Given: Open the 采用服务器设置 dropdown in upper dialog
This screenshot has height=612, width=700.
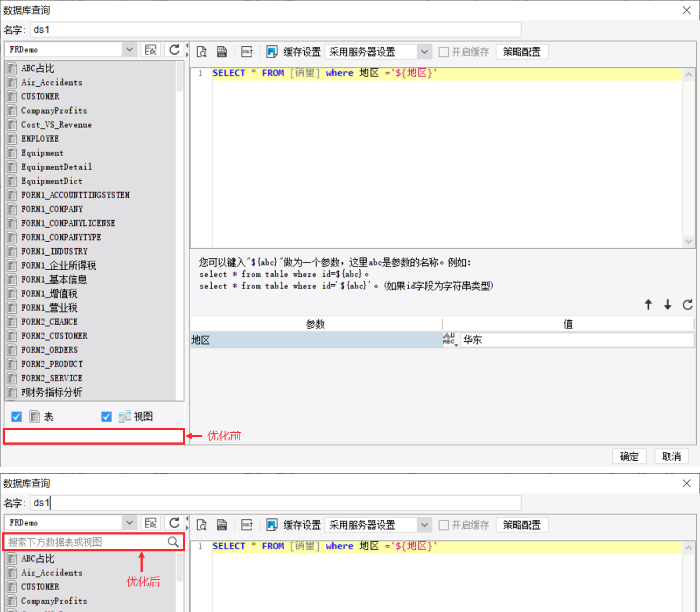Looking at the screenshot, I should point(424,52).
